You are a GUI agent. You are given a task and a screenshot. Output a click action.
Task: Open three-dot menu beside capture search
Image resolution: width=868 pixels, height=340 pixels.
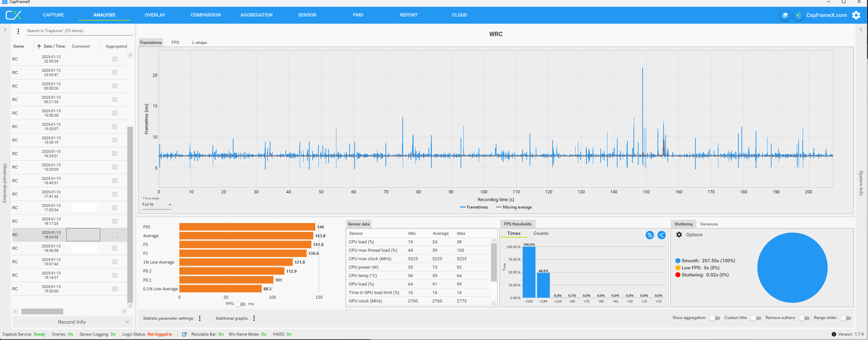(x=18, y=31)
